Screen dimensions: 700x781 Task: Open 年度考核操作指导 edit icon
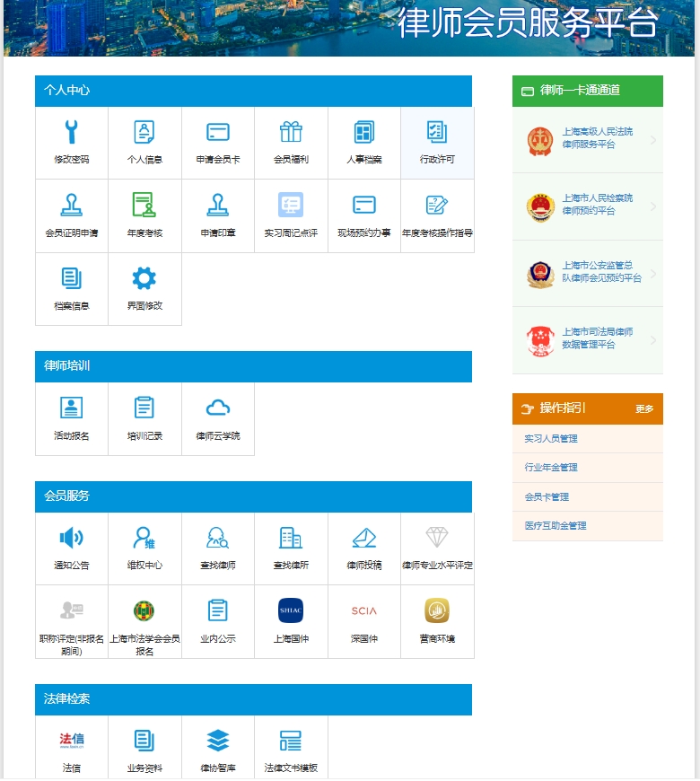[x=437, y=205]
